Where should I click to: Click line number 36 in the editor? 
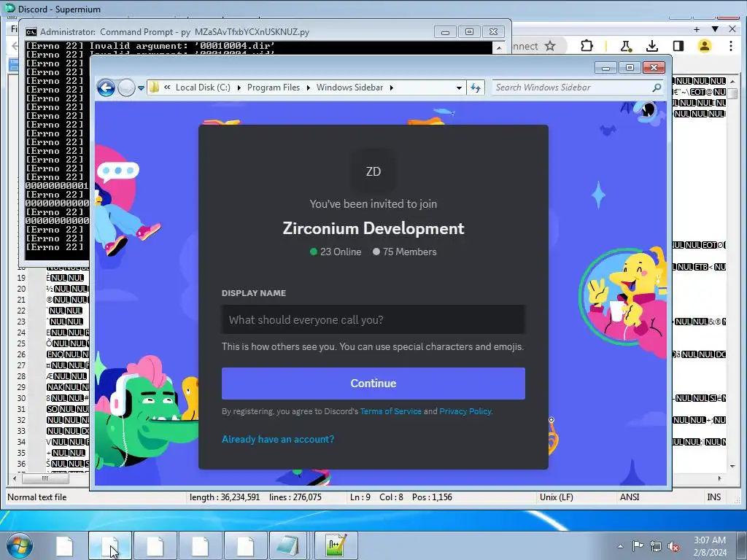pos(21,464)
